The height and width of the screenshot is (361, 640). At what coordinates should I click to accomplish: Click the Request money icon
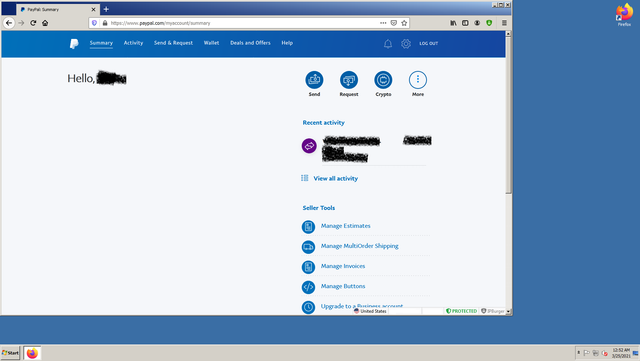click(x=349, y=80)
